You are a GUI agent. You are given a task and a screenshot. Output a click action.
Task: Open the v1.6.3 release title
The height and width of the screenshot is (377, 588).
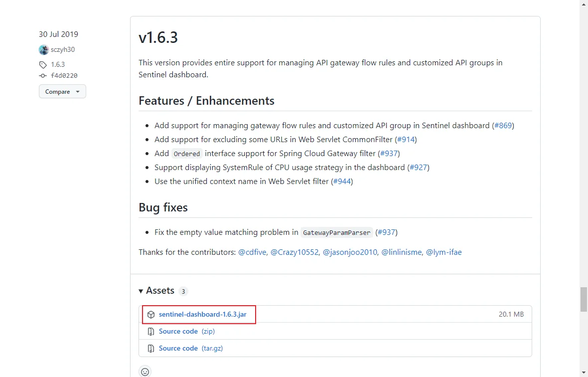[158, 37]
